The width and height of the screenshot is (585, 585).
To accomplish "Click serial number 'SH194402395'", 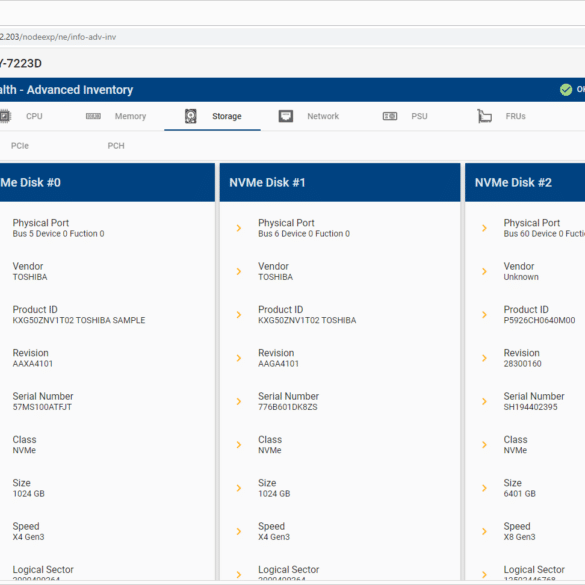I will [531, 407].
